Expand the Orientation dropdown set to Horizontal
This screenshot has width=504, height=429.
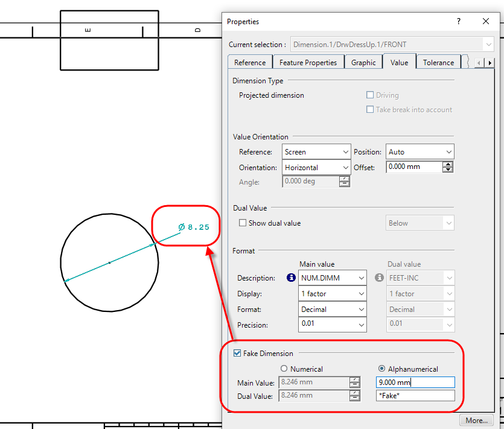coord(316,168)
